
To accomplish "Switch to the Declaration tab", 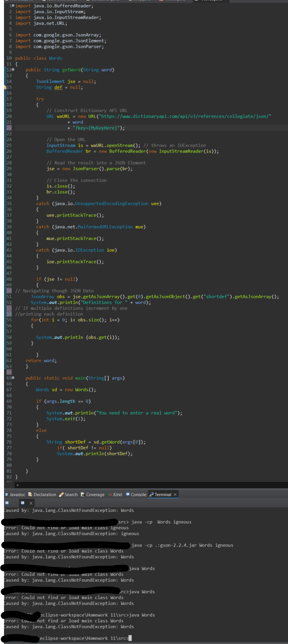I will [42, 495].
